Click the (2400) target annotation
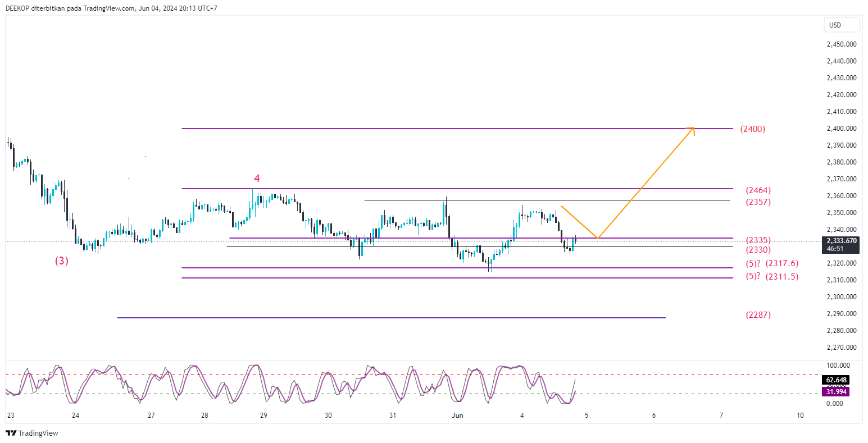 point(753,129)
